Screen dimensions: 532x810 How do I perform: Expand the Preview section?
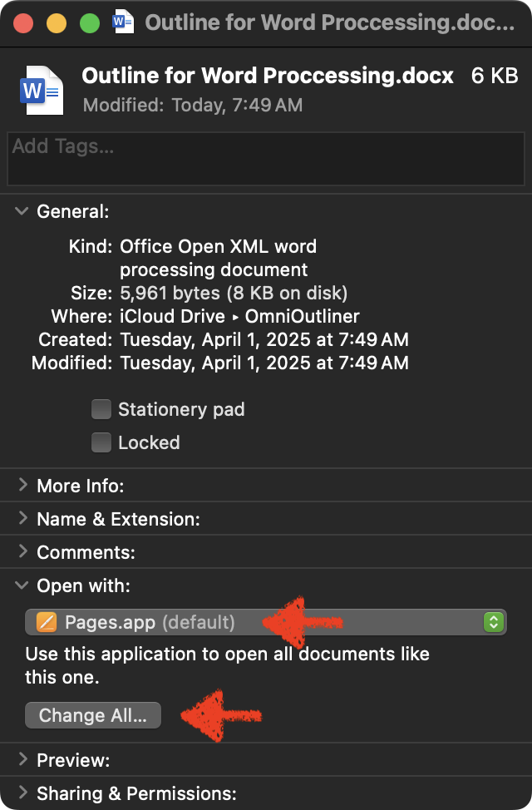click(x=22, y=760)
